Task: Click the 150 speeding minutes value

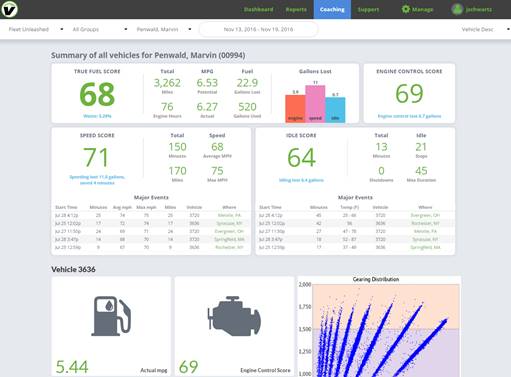Action: 177,147
